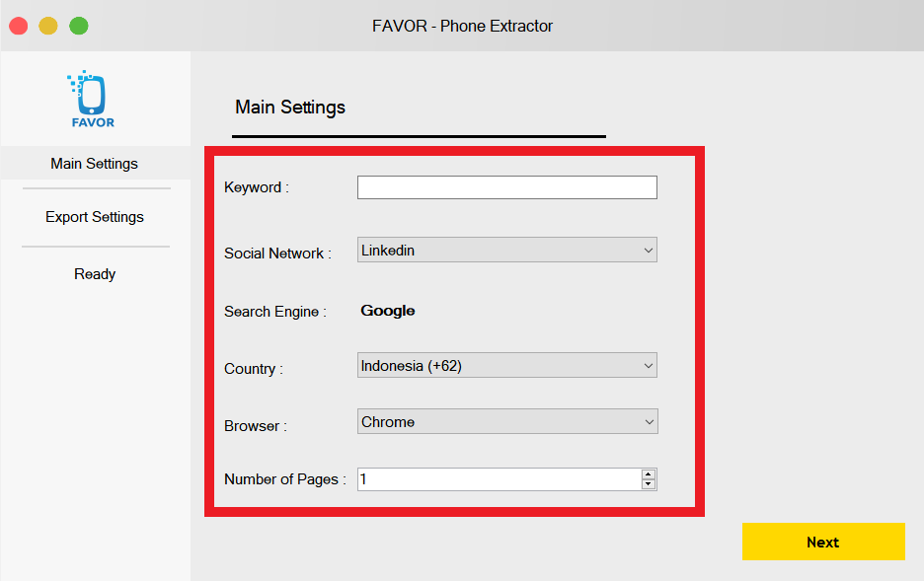Increase Number of Pages with up arrow
The image size is (924, 581).
coord(649,474)
